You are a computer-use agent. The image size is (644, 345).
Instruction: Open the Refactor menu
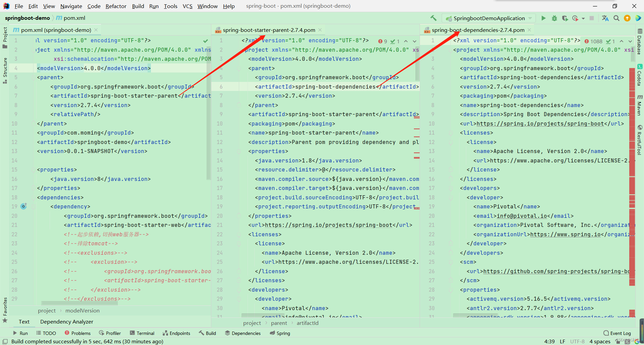pos(116,6)
